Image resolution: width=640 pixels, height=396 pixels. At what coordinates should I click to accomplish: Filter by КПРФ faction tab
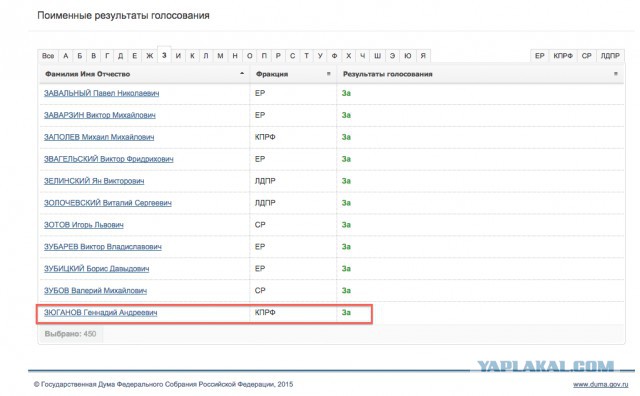pyautogui.click(x=563, y=56)
